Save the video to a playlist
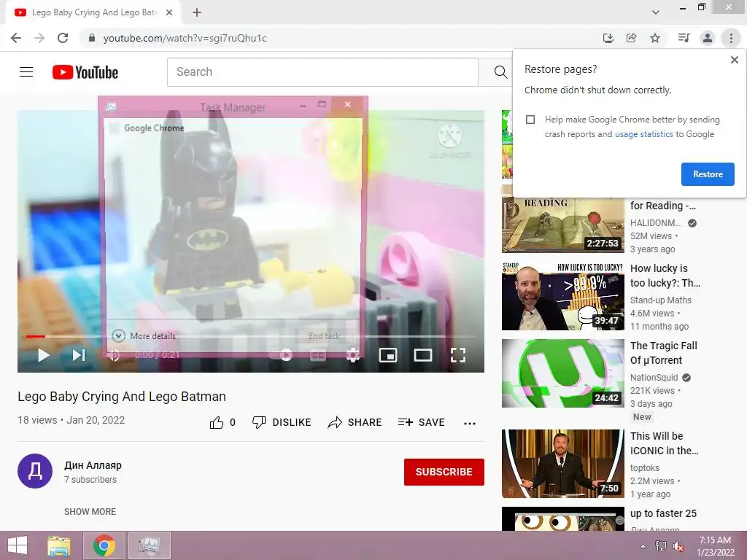 [x=422, y=422]
